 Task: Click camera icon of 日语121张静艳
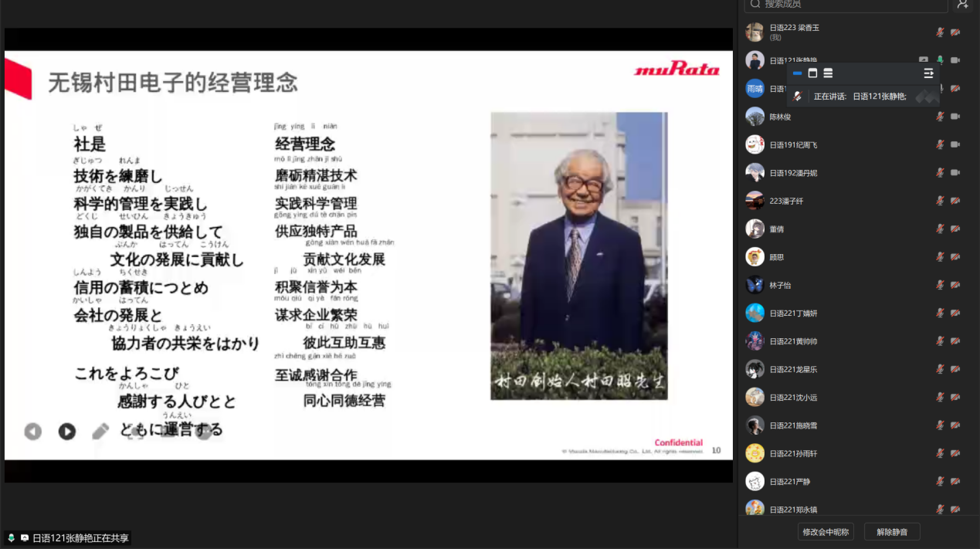[x=955, y=60]
